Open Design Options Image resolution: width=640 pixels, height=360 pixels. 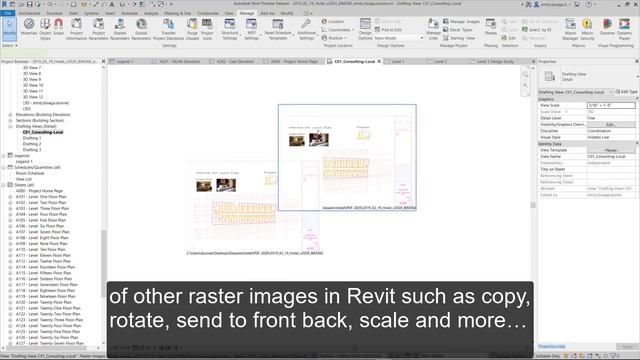[x=365, y=29]
